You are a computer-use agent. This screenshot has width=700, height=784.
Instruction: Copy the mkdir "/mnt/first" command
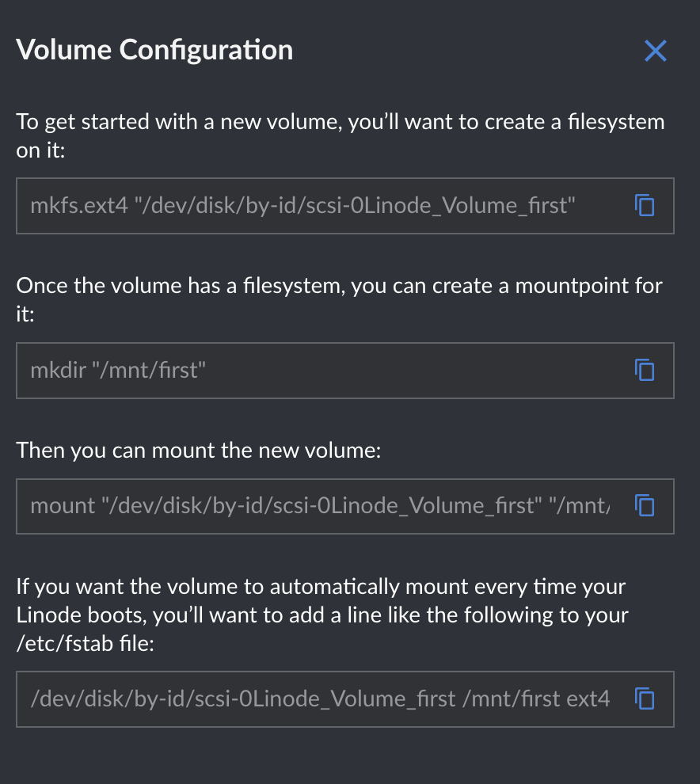[645, 371]
